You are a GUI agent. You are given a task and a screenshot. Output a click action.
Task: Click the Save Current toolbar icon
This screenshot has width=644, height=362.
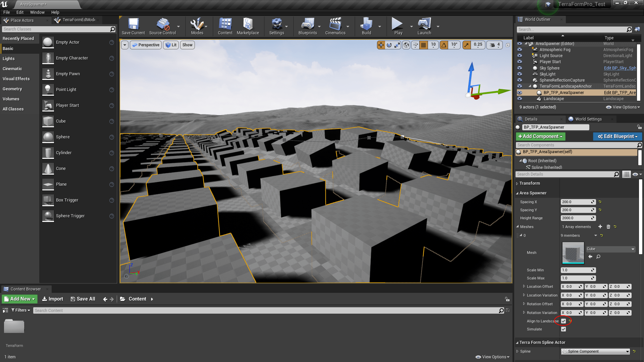click(x=133, y=26)
